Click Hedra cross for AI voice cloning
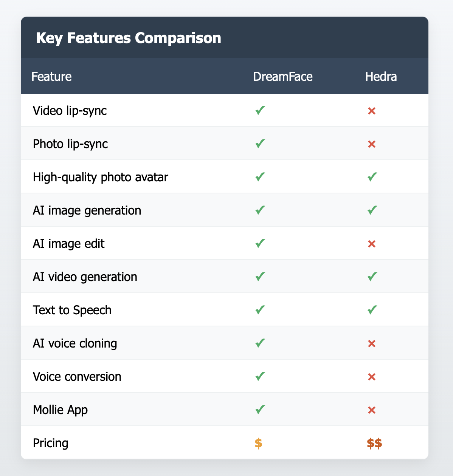This screenshot has width=453, height=476. pyautogui.click(x=372, y=344)
